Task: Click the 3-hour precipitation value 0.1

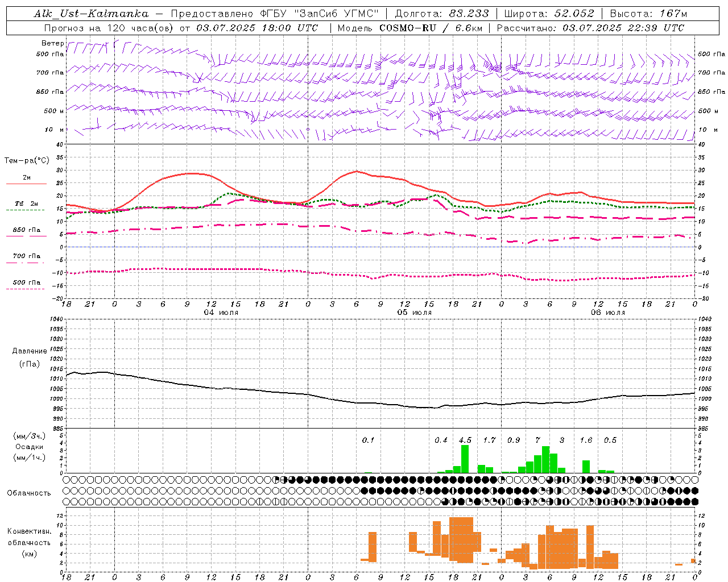Action: click(368, 440)
